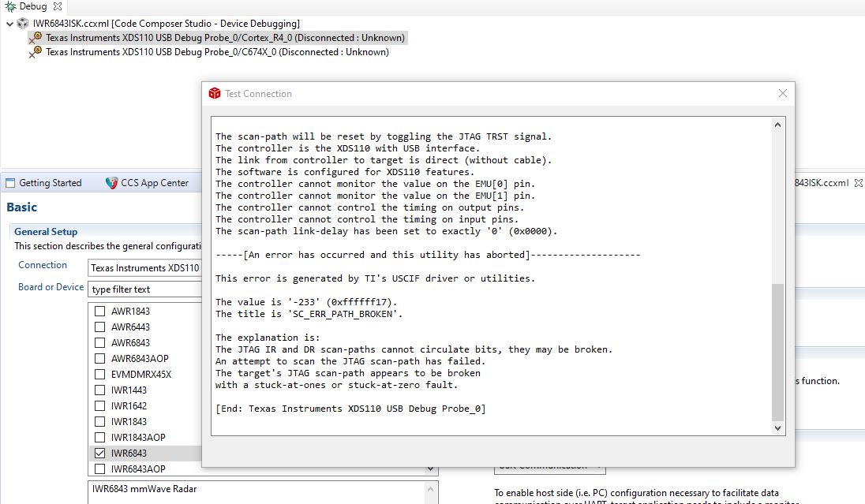Open the Connection dropdown showing XDS110
Screen dimensions: 865x504
144,268
